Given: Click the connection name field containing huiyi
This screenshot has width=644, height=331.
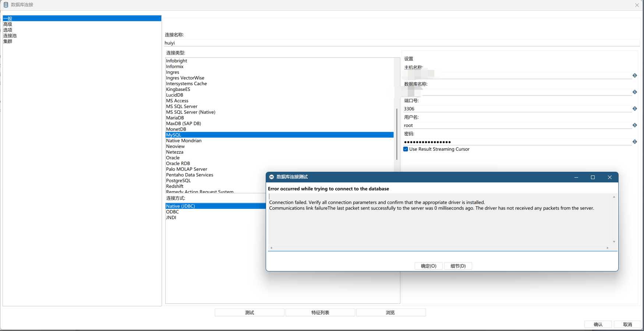Looking at the screenshot, I should point(401,43).
